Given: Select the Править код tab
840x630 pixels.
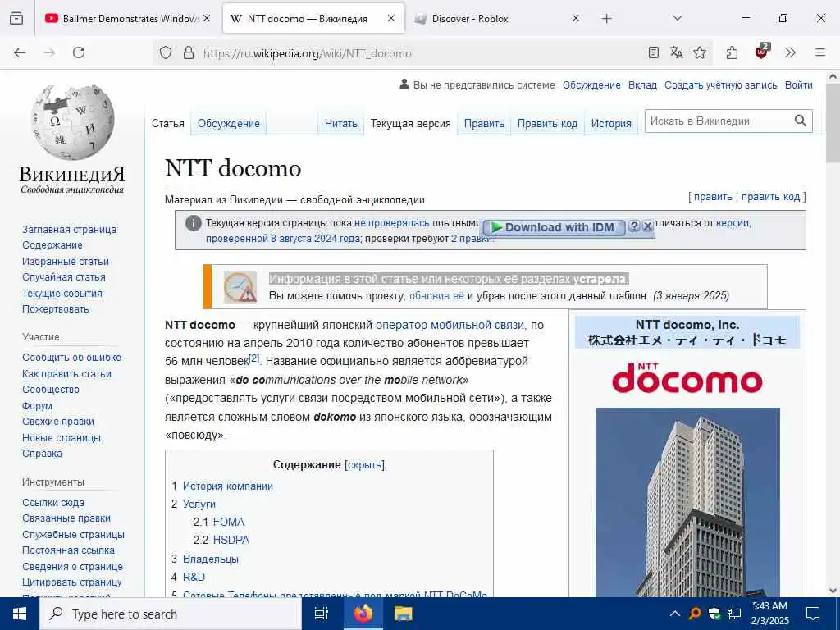Looking at the screenshot, I should tap(547, 123).
